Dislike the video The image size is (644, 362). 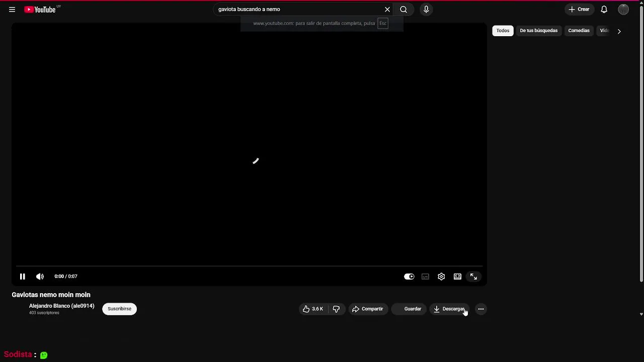pos(337,309)
